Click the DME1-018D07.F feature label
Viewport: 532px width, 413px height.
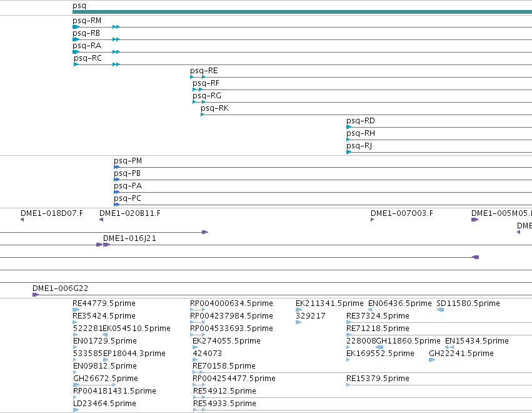tap(52, 213)
